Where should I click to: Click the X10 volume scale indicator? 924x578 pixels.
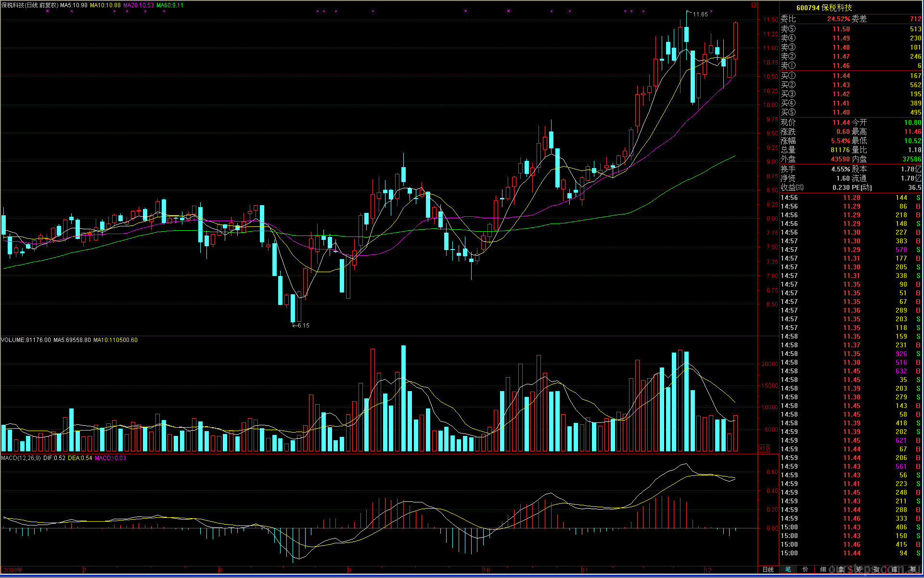click(x=764, y=448)
